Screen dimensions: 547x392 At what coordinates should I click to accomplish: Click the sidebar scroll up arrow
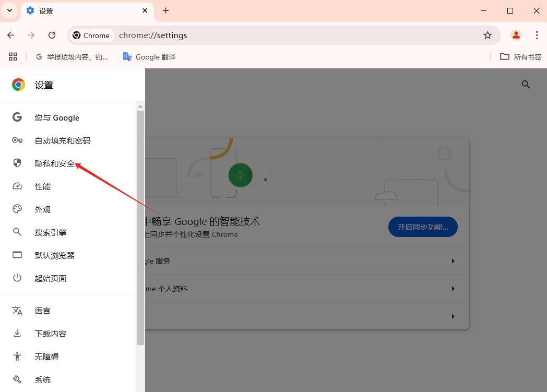coord(140,106)
